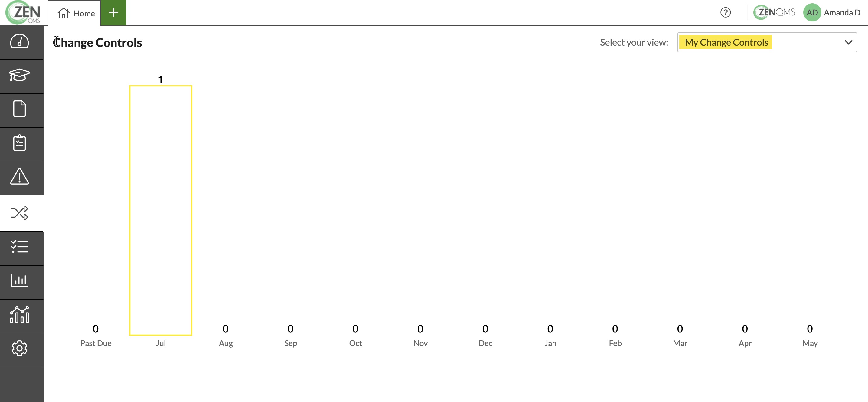Click the help question mark icon

726,13
